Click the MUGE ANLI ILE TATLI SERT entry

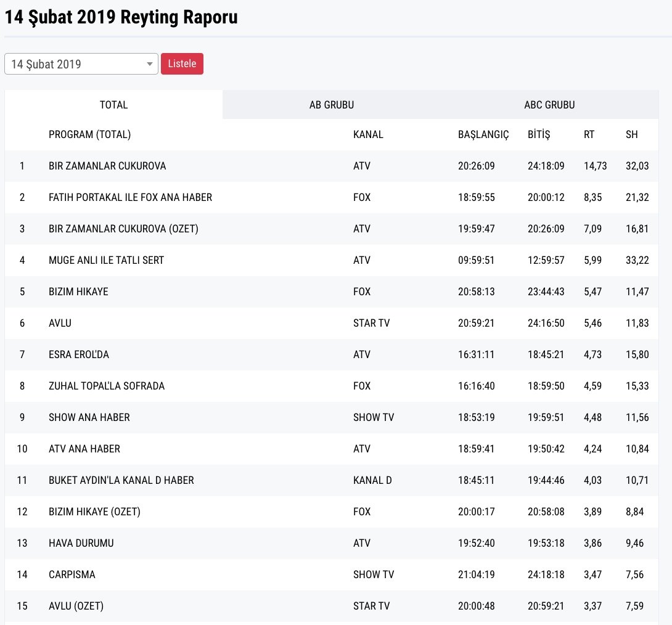click(x=106, y=260)
